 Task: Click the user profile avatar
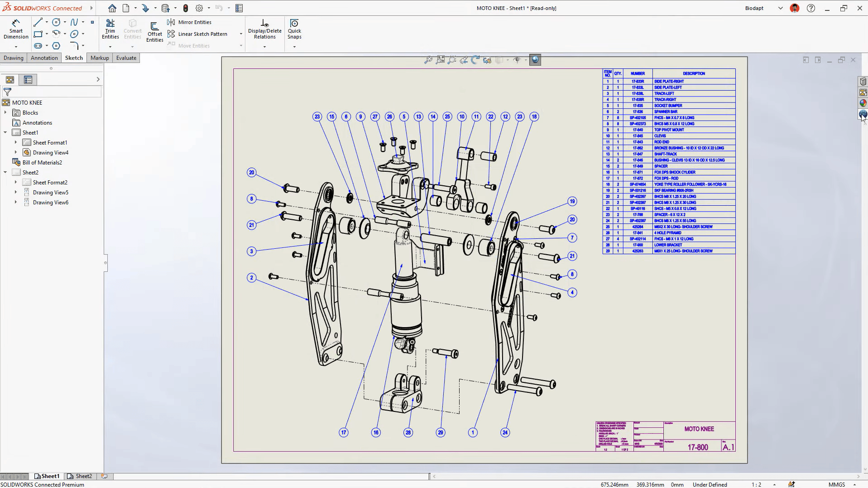tap(795, 8)
